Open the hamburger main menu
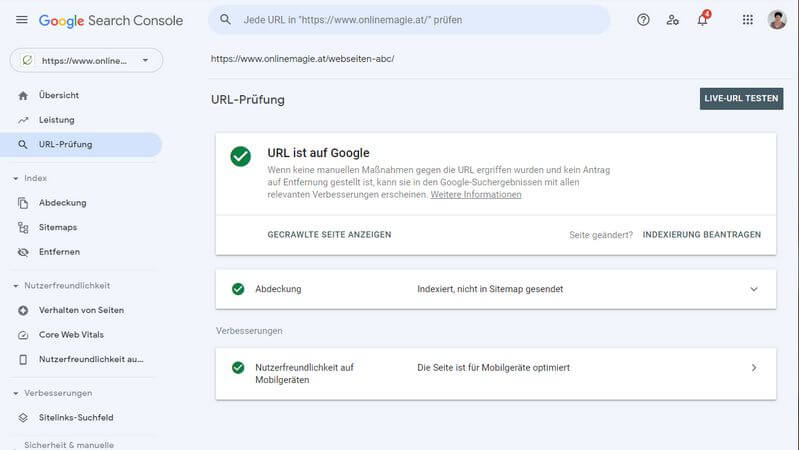 click(21, 20)
